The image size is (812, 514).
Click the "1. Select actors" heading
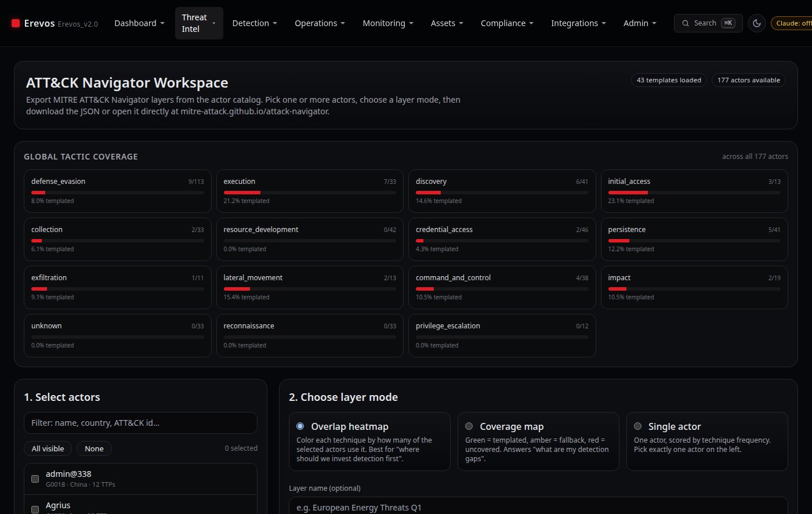(x=62, y=397)
